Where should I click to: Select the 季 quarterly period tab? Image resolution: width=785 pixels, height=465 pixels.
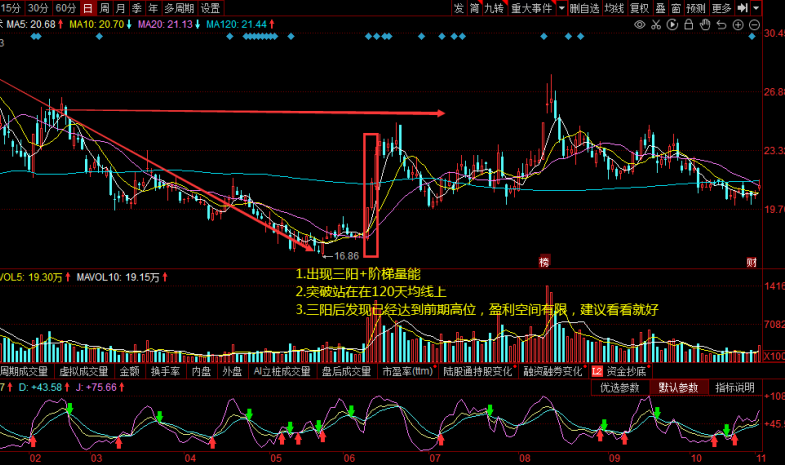[137, 8]
